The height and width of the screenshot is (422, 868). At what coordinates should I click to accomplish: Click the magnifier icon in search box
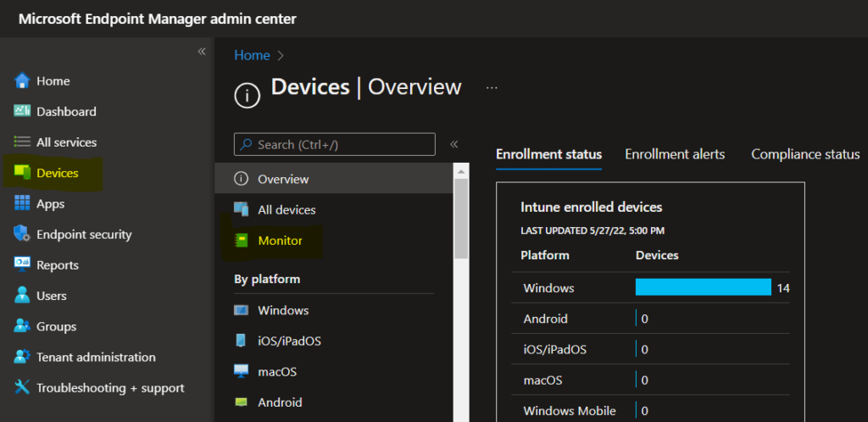pos(247,144)
